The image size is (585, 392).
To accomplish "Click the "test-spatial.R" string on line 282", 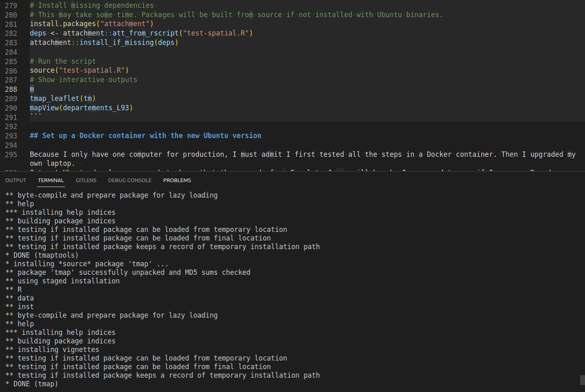I will coord(217,33).
